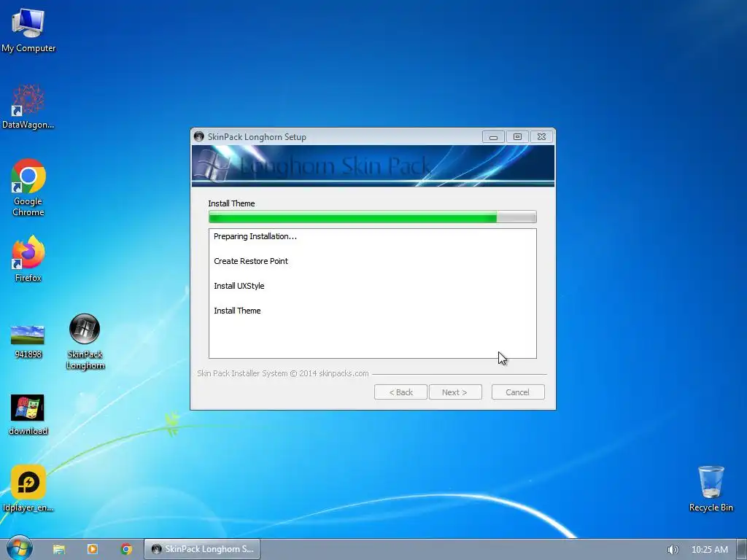Image resolution: width=747 pixels, height=560 pixels.
Task: Select the Google Chrome desktop icon
Action: click(28, 187)
